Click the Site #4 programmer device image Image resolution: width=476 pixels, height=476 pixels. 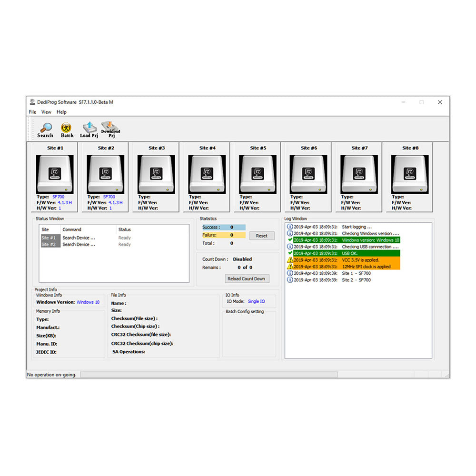pos(206,173)
